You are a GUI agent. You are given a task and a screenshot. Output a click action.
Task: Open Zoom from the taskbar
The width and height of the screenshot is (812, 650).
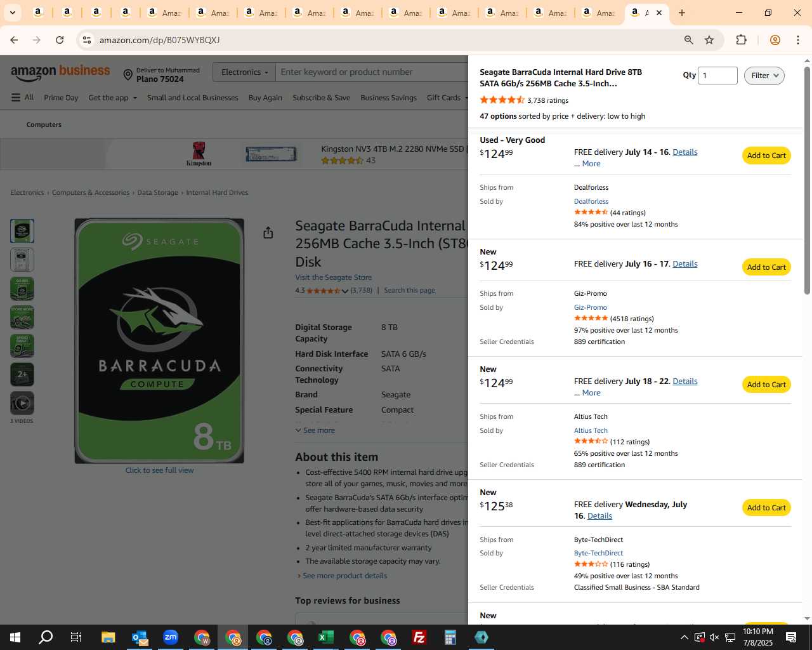(x=171, y=637)
